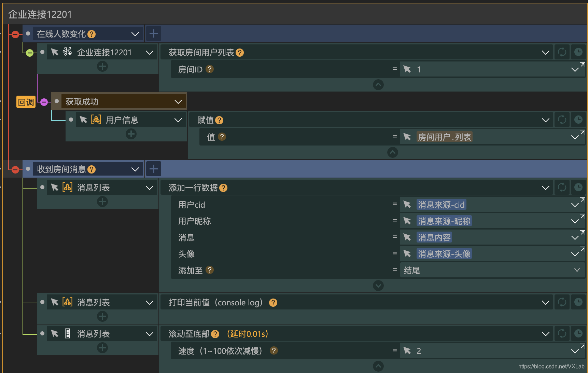Screen dimensions: 588x373
Task: Click help icon next to 房间ID
Action: (x=210, y=69)
